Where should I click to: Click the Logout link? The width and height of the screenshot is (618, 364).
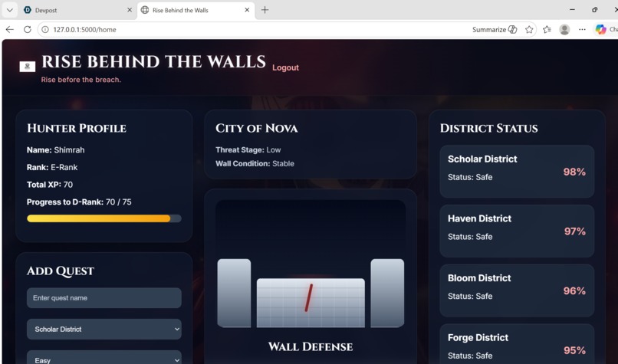coord(285,67)
